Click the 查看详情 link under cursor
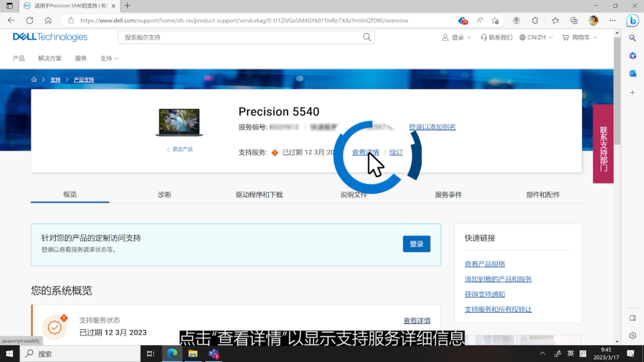Image resolution: width=644 pixels, height=362 pixels. pyautogui.click(x=365, y=152)
